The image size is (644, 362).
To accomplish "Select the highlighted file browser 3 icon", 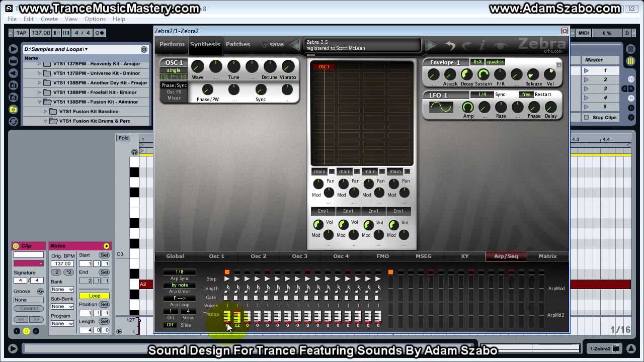I will 14,109.
